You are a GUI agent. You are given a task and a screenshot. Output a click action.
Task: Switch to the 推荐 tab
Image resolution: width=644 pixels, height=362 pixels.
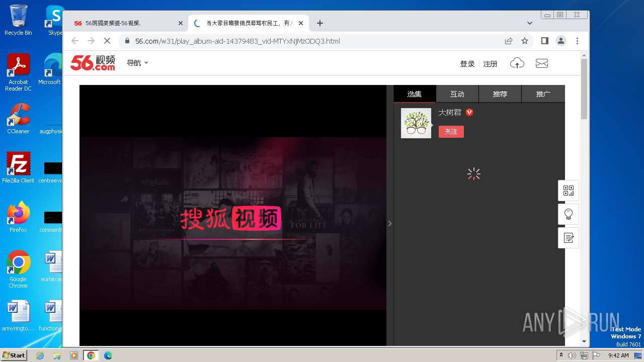500,94
